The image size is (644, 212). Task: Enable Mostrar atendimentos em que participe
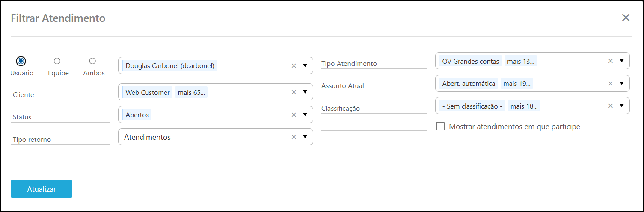click(440, 127)
